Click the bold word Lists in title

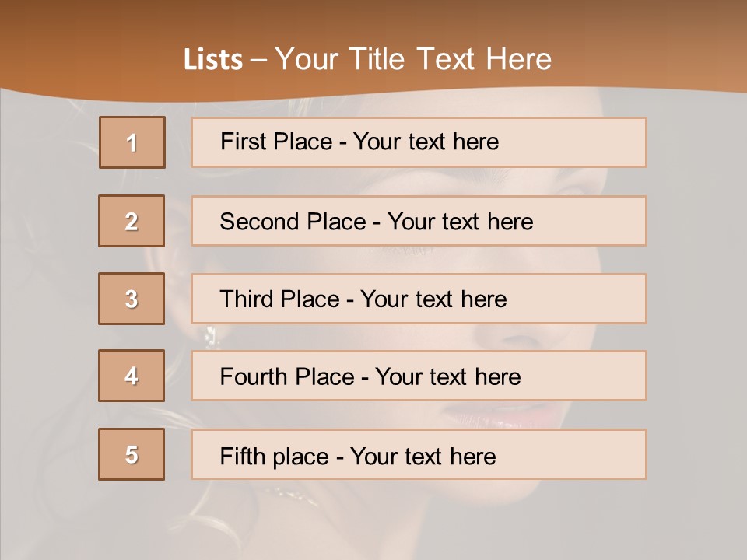212,60
